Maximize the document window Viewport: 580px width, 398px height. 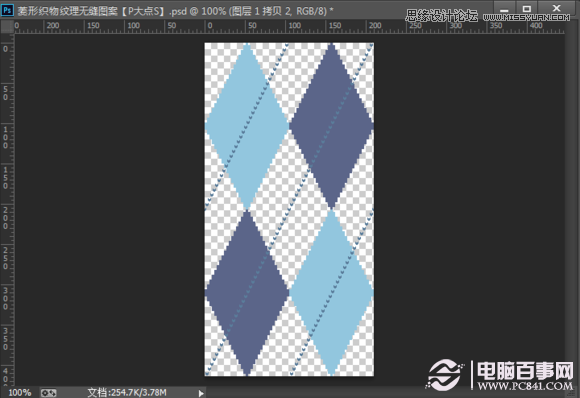[x=527, y=9]
